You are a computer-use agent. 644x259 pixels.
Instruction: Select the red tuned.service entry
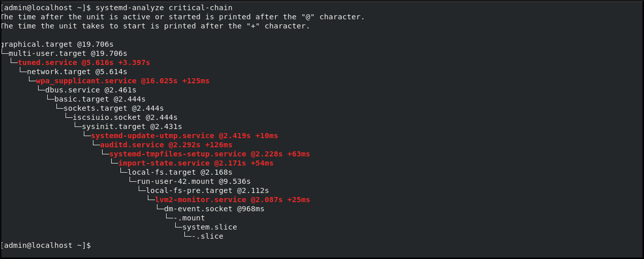pos(84,62)
